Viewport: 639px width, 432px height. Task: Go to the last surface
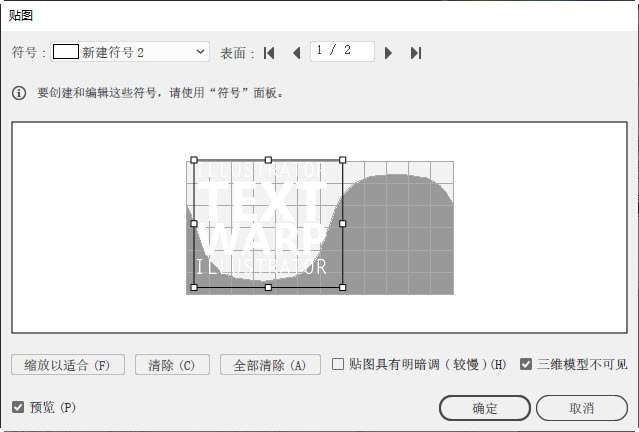tap(416, 53)
